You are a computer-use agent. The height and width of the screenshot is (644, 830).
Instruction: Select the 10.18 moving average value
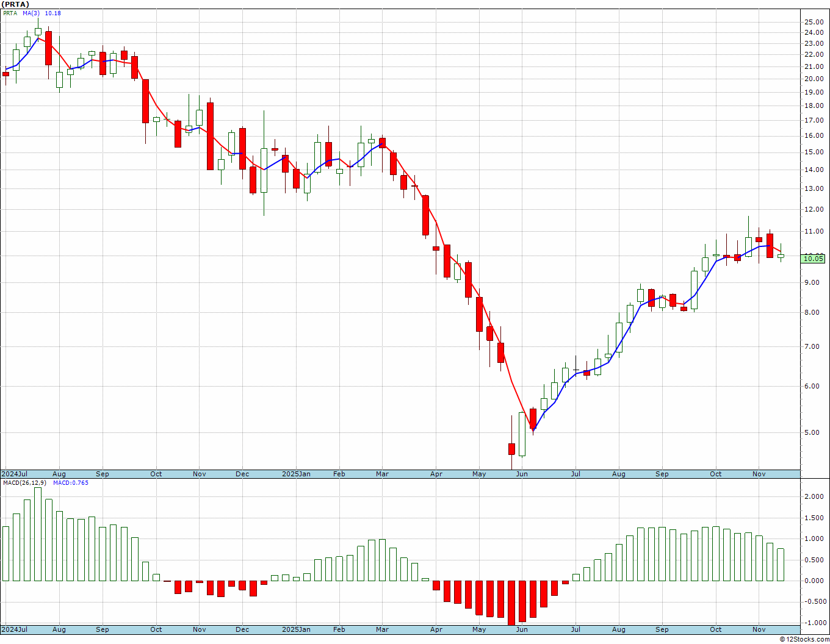[x=53, y=13]
